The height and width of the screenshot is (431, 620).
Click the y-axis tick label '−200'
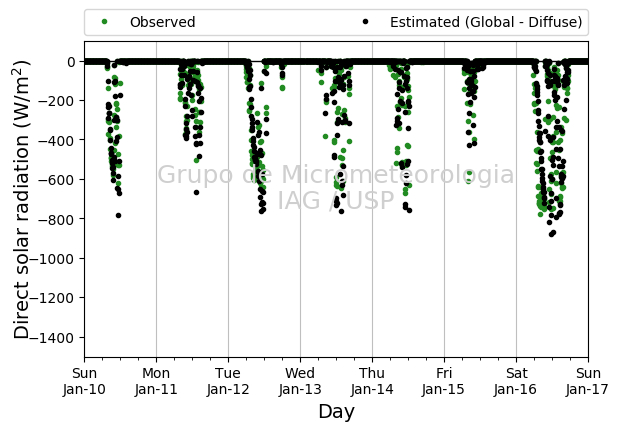56,101
